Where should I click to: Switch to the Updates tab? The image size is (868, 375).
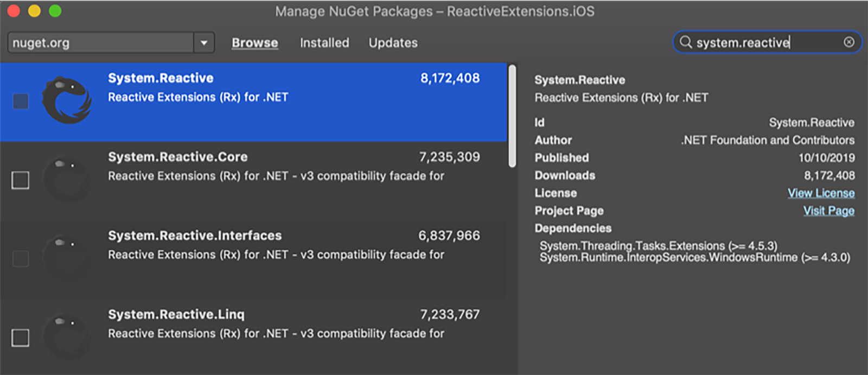click(393, 43)
